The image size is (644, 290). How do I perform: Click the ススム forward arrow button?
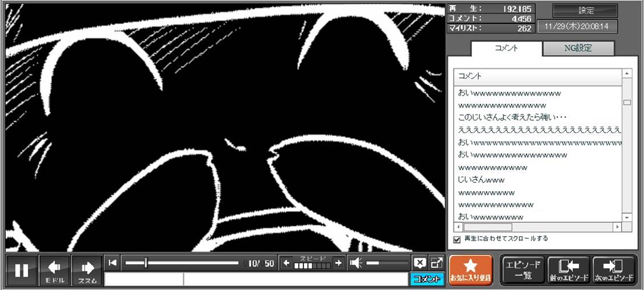[87, 271]
